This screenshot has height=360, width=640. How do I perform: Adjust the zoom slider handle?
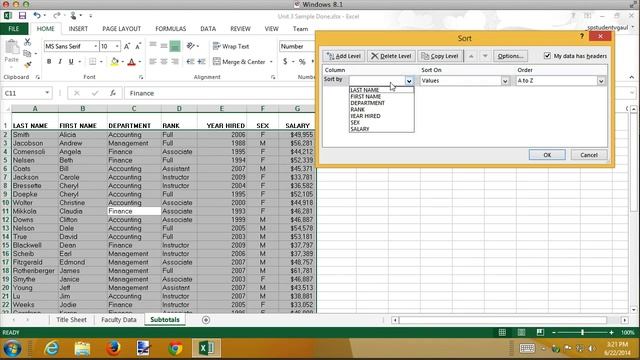pos(582,332)
